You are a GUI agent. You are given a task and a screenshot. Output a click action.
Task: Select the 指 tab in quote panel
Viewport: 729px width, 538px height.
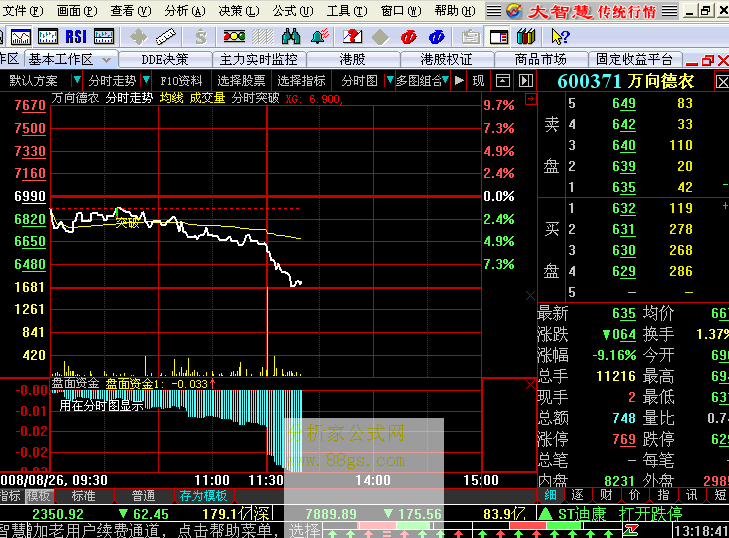(x=663, y=495)
